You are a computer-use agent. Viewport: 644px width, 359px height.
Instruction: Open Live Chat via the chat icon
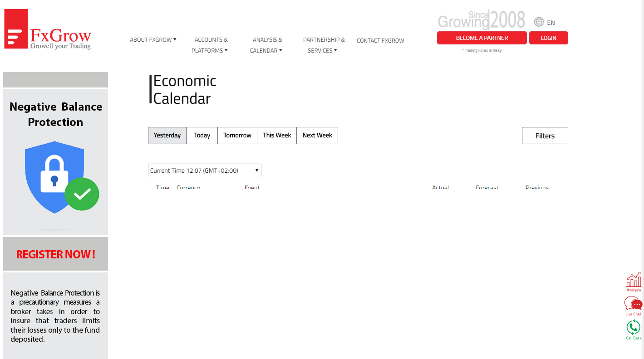pyautogui.click(x=632, y=304)
